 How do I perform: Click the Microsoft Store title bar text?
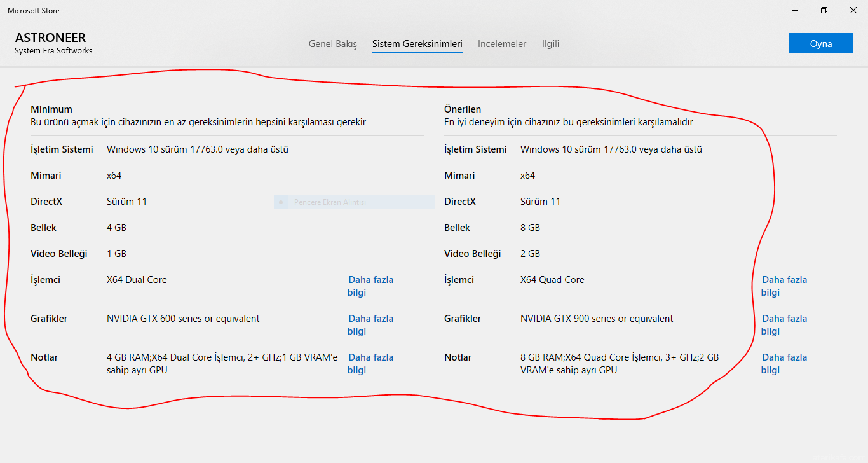[x=34, y=11]
